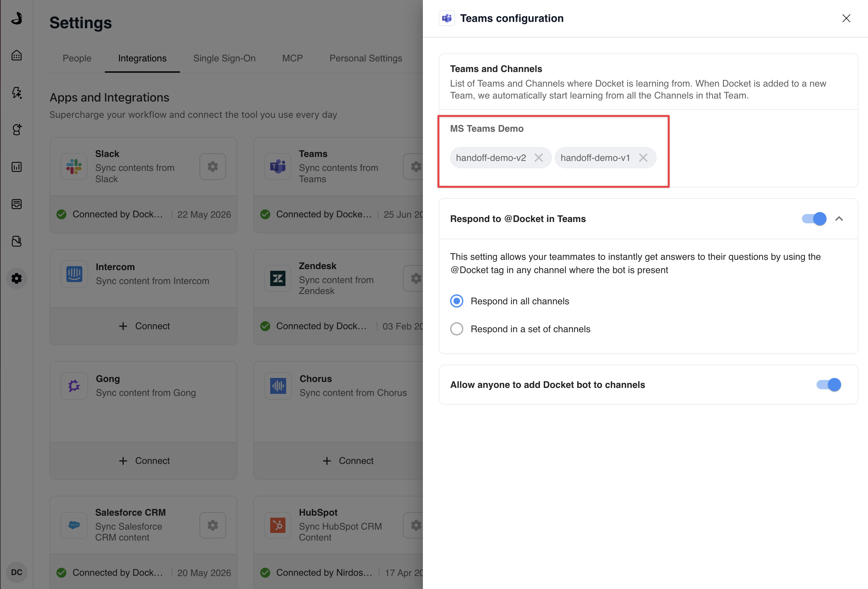
Task: Close the Teams configuration panel
Action: point(846,18)
